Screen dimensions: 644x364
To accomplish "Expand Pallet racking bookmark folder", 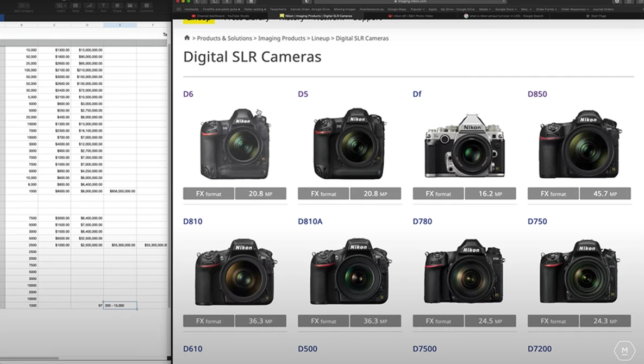I will click(255, 9).
